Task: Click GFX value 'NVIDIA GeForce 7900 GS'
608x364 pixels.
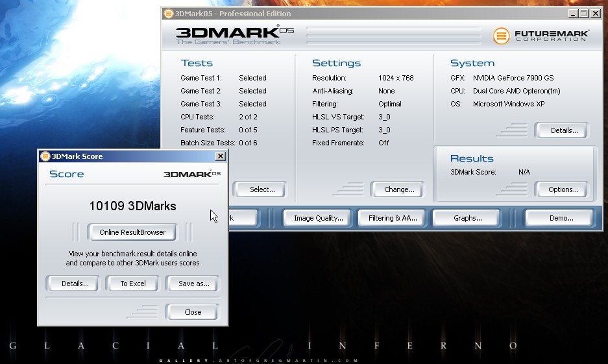Action: tap(513, 78)
